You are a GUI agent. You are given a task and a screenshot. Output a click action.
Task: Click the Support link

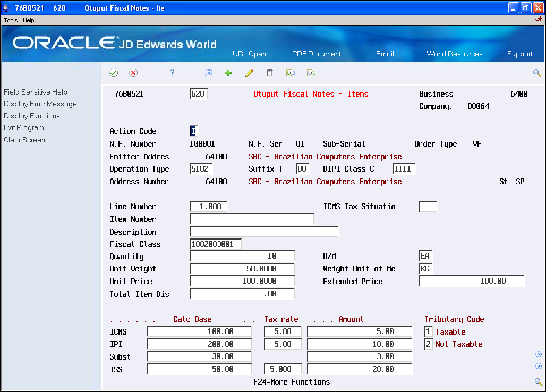coord(519,54)
